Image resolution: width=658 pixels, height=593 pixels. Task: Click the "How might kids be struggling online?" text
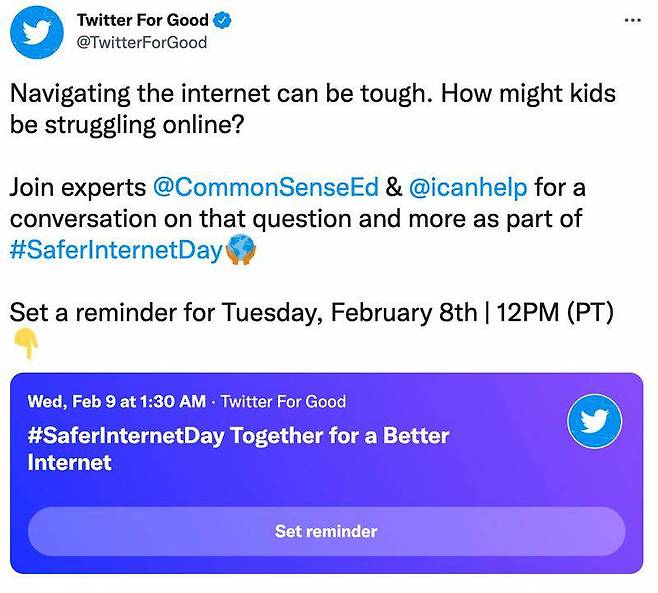click(x=528, y=95)
